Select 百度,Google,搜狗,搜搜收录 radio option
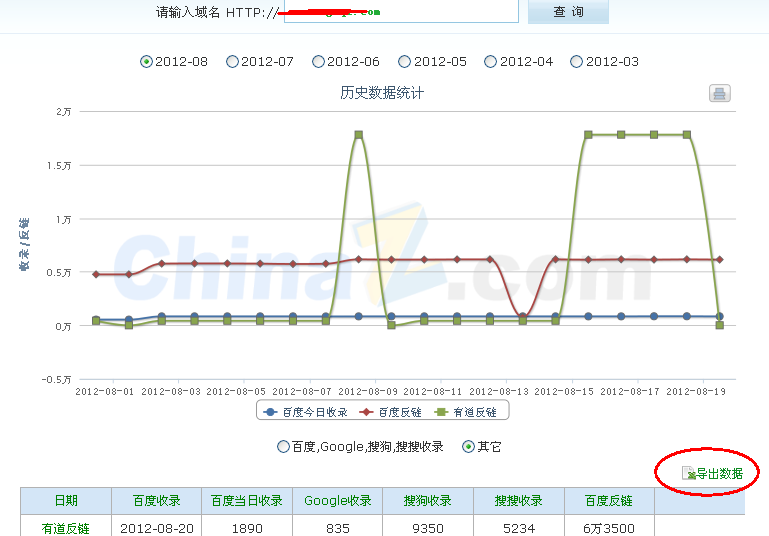 tap(285, 447)
